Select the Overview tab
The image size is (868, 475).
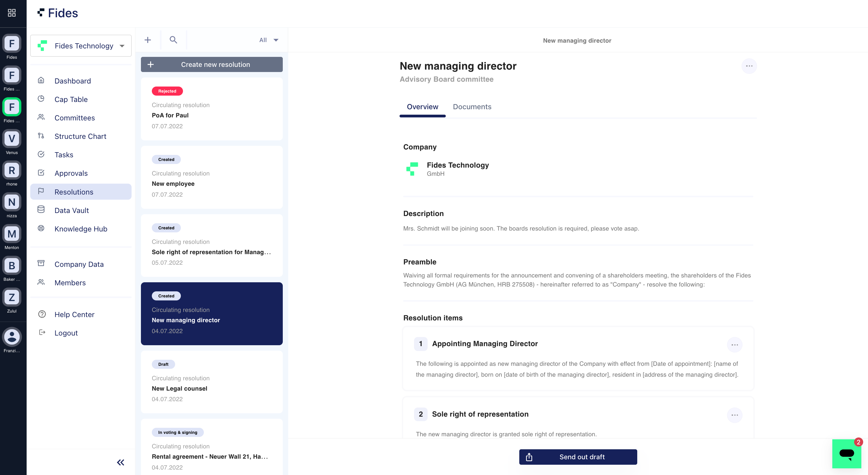point(422,107)
